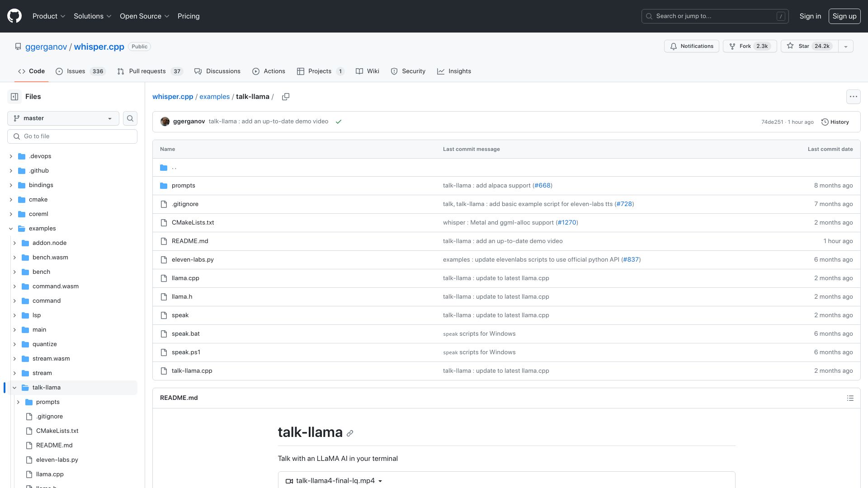Image resolution: width=868 pixels, height=488 pixels.
Task: Expand the stream.wasm folder in tree
Action: (14, 359)
